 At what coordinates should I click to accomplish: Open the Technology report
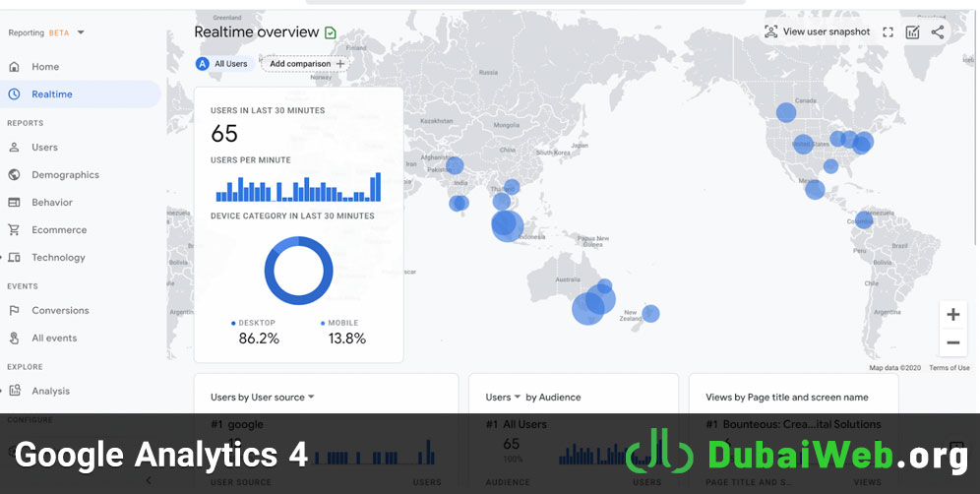58,258
